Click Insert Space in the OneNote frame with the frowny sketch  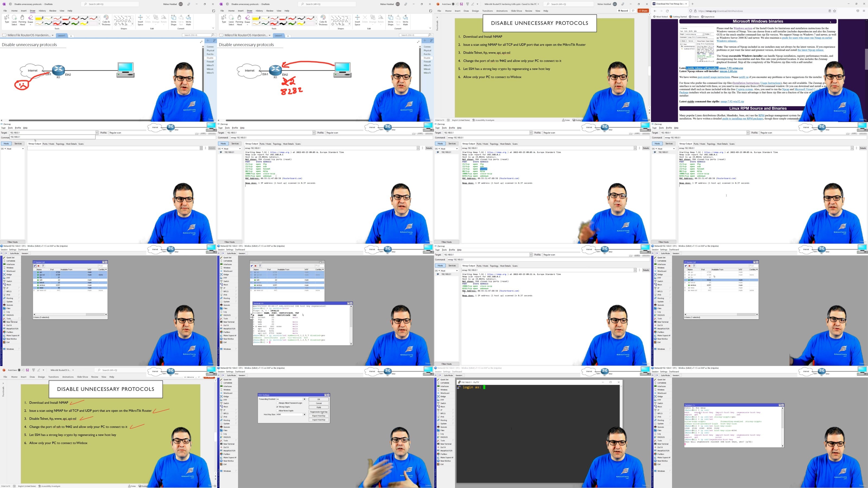point(141,20)
